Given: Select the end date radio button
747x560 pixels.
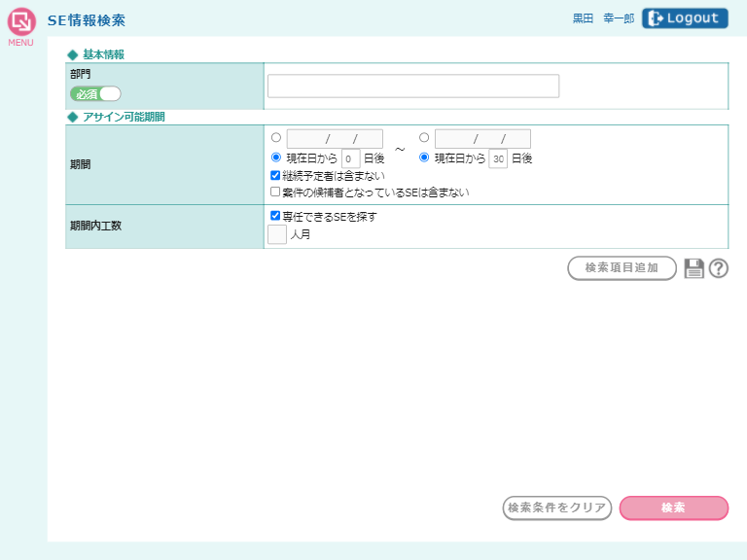Looking at the screenshot, I should tap(424, 138).
